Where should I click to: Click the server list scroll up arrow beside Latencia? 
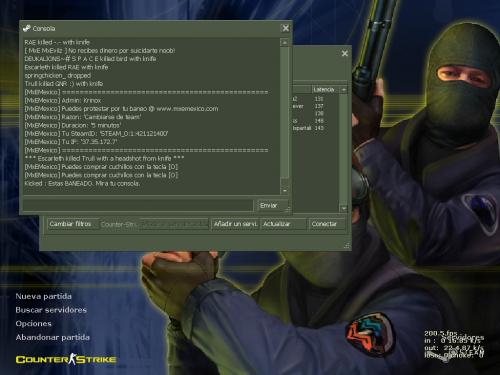coord(344,90)
